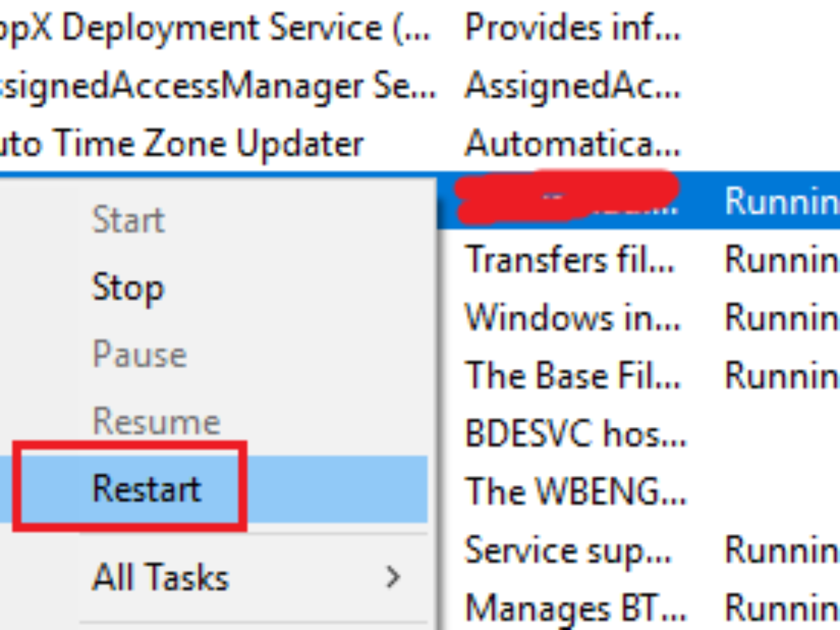The image size is (840, 630).
Task: Select the "Service sup..." description row
Action: coord(568,549)
